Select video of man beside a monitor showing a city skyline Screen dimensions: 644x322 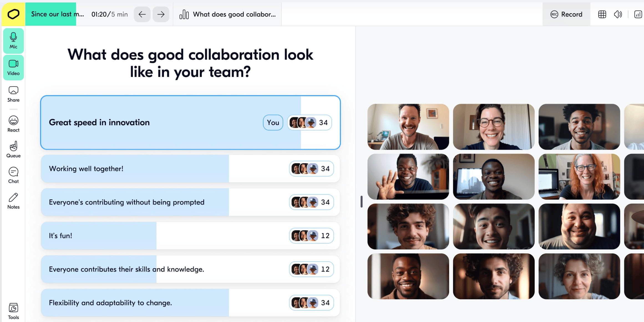click(494, 177)
